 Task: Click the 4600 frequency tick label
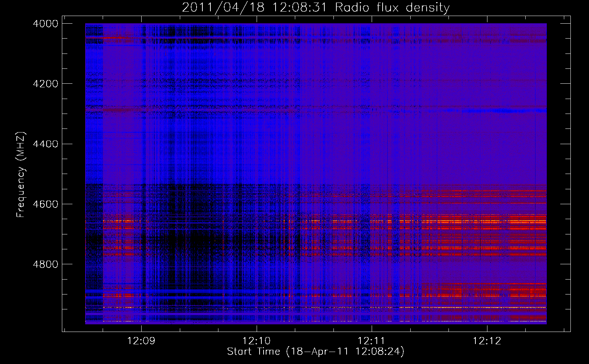(x=46, y=204)
